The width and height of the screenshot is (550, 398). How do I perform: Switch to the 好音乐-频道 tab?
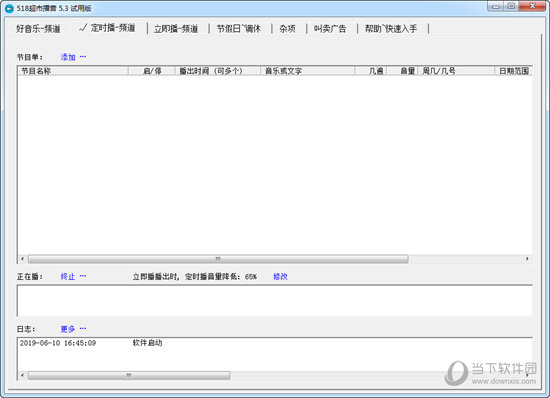click(38, 29)
